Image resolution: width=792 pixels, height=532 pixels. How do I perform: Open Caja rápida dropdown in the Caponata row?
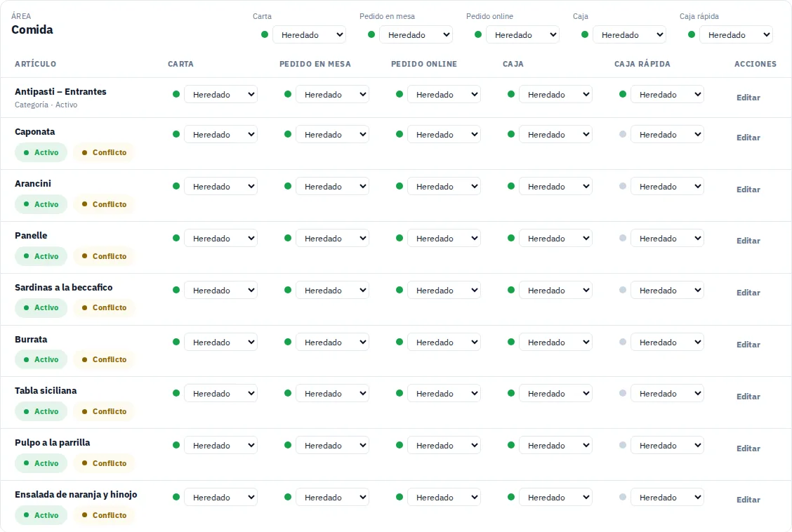click(x=667, y=134)
